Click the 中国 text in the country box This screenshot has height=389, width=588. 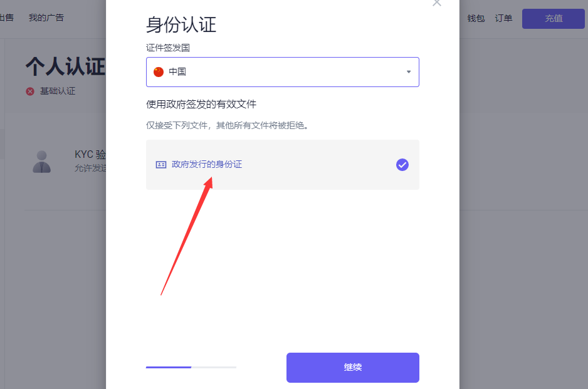coord(177,72)
